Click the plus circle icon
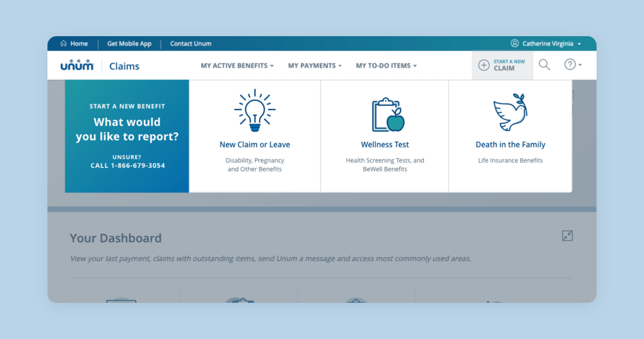This screenshot has width=644, height=339. (x=484, y=65)
